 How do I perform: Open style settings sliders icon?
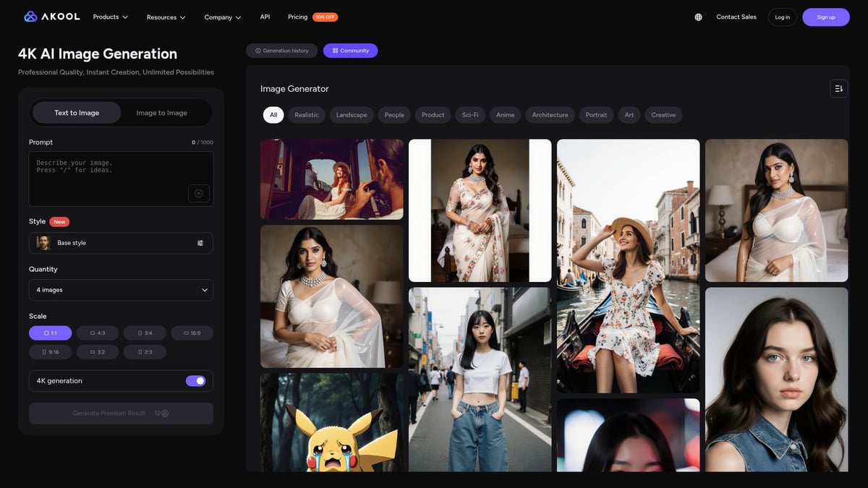click(x=200, y=243)
